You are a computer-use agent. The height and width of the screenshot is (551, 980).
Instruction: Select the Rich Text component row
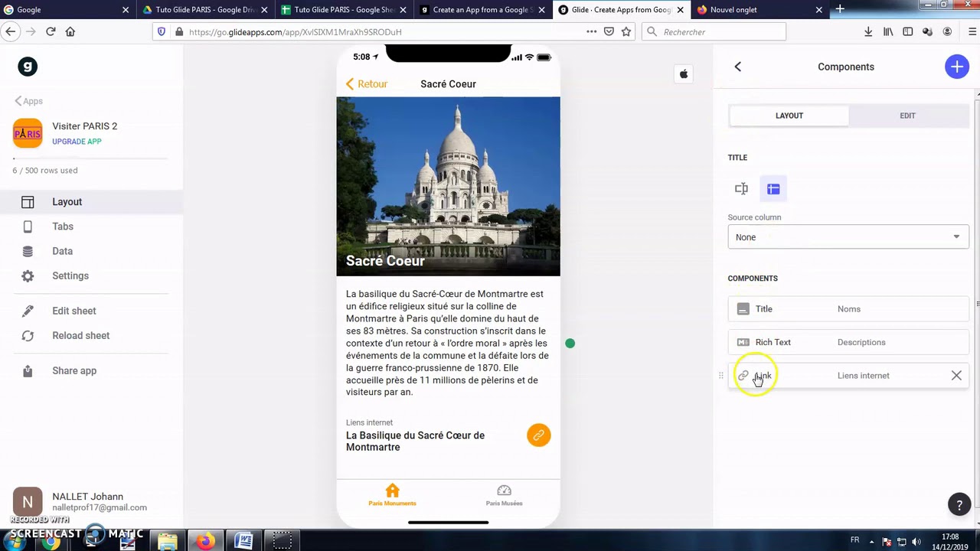pos(848,342)
